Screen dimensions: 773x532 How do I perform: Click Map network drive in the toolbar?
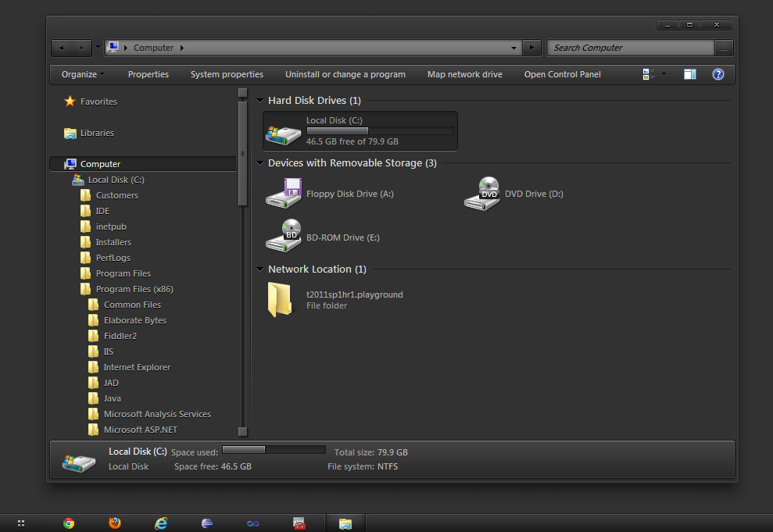(464, 74)
